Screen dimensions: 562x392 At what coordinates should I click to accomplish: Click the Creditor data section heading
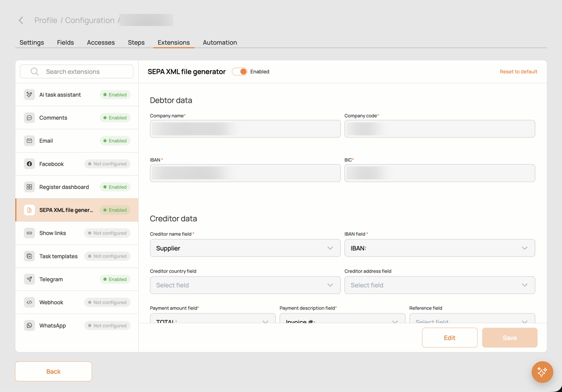[x=173, y=218]
